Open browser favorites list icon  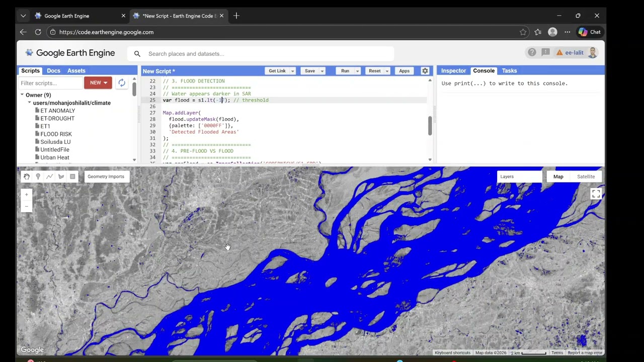(x=538, y=32)
